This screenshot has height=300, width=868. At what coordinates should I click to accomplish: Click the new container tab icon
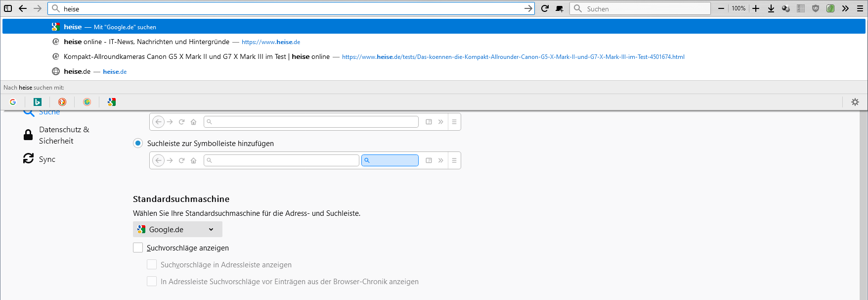point(560,8)
